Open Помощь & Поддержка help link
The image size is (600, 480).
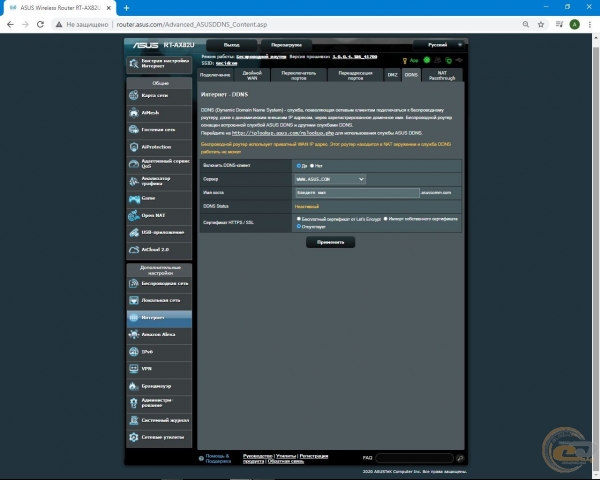218,459
